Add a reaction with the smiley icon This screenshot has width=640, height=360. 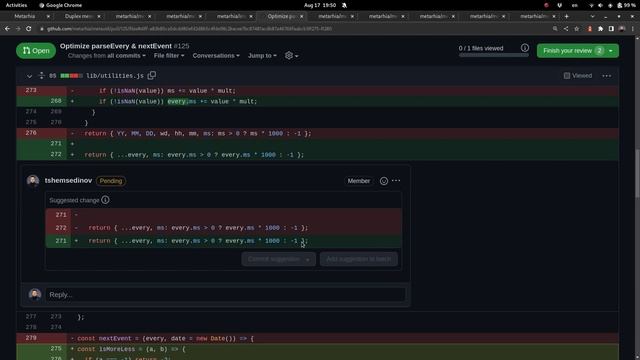click(x=384, y=181)
